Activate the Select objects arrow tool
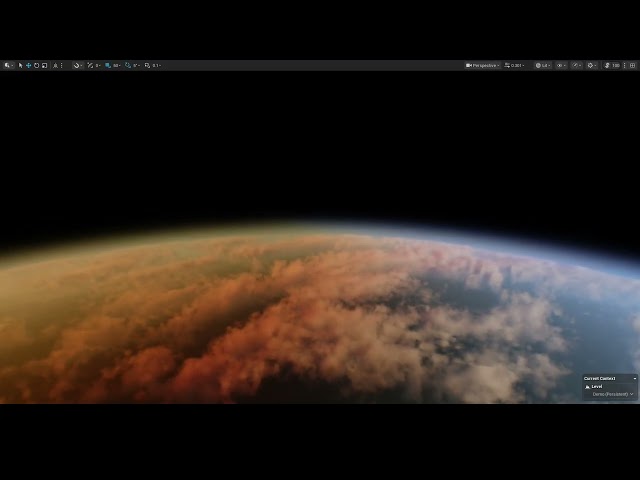 click(20, 65)
